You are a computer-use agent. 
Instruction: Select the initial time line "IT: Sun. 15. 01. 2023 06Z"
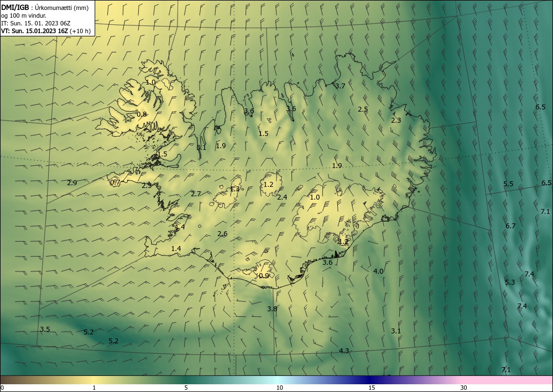(x=35, y=23)
